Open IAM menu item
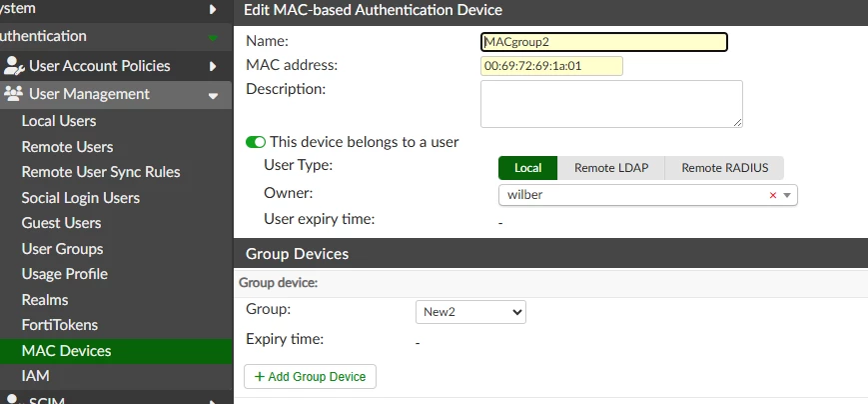This screenshot has width=868, height=404. click(35, 376)
